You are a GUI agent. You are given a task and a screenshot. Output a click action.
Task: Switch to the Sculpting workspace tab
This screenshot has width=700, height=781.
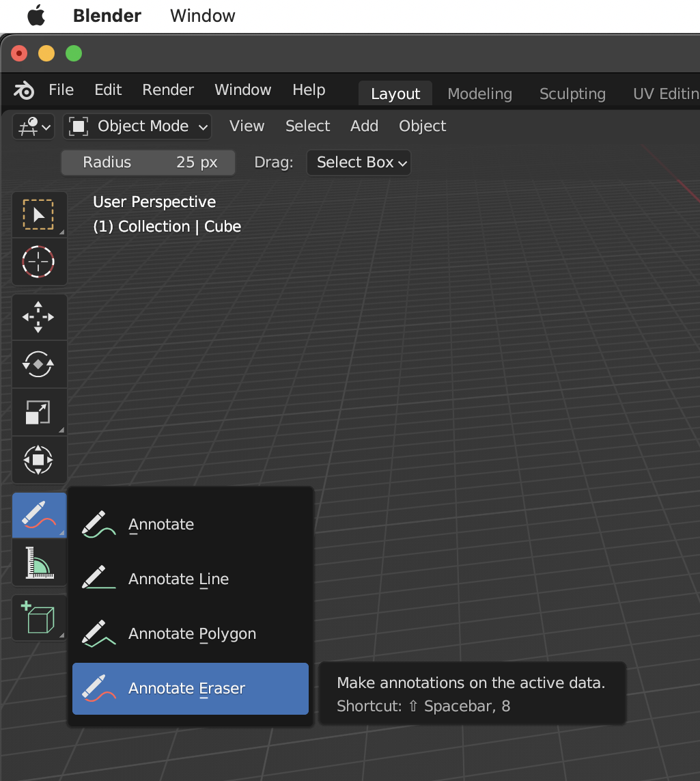(x=572, y=94)
